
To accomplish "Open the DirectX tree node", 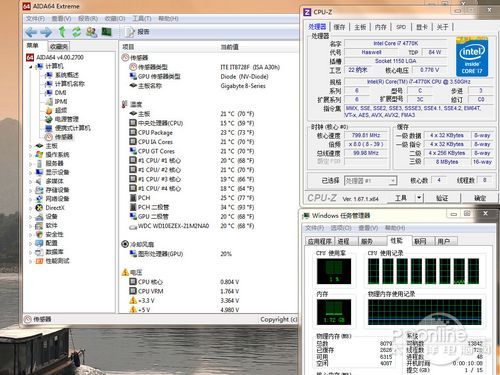I will [55, 208].
